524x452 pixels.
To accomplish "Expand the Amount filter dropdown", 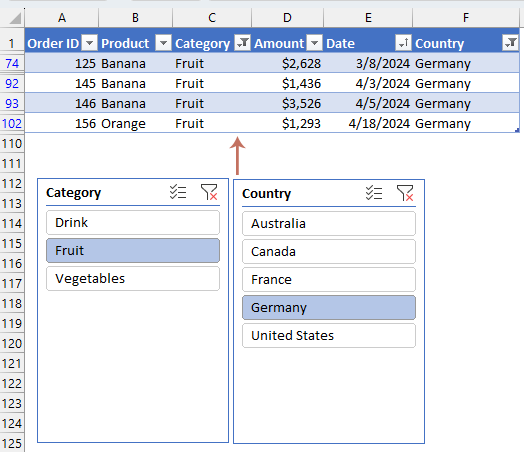I will [x=314, y=43].
